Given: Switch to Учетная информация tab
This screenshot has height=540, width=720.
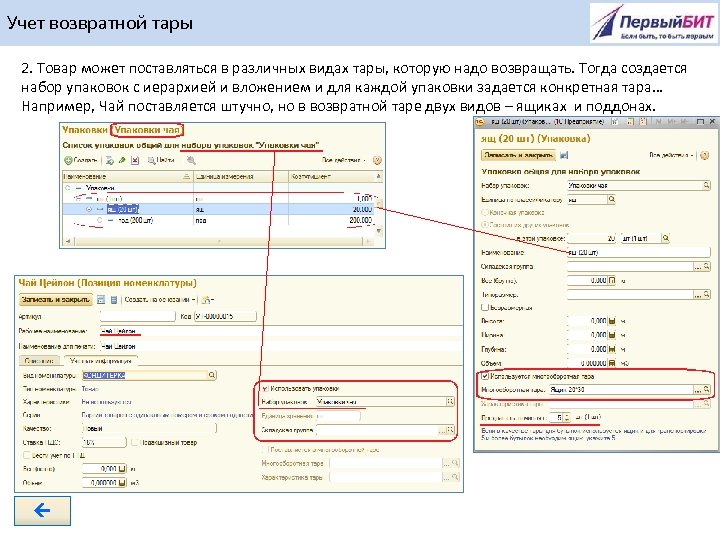Looking at the screenshot, I should pos(100,361).
